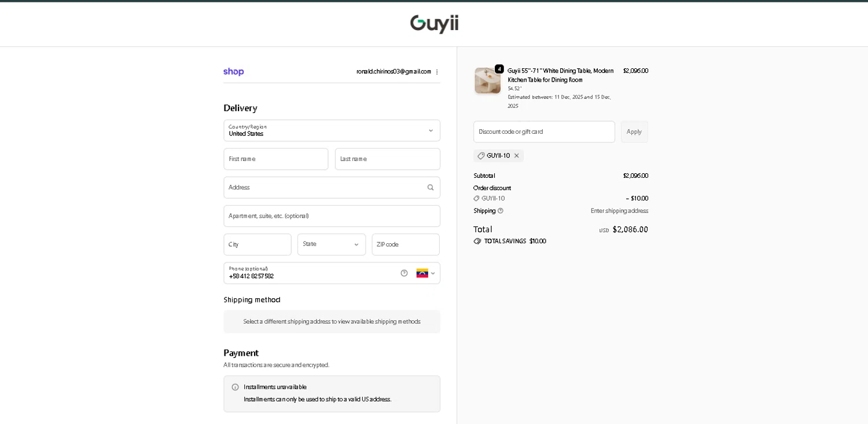Focus the Address input field
The image size is (868, 424).
click(x=332, y=188)
